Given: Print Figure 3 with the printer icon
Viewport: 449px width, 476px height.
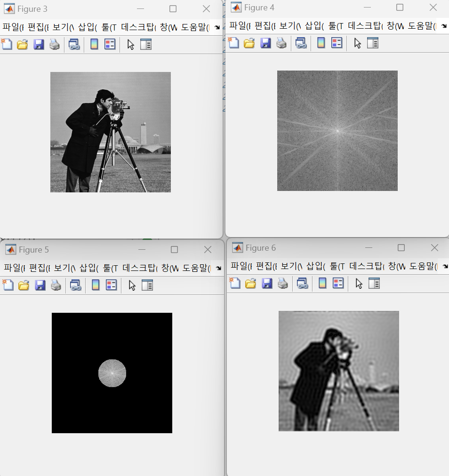Looking at the screenshot, I should point(55,44).
